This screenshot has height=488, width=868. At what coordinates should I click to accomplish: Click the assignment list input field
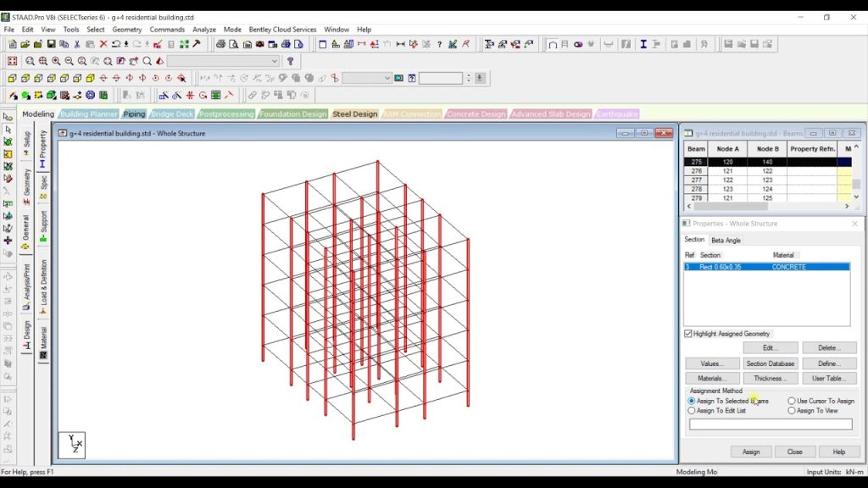(x=771, y=424)
